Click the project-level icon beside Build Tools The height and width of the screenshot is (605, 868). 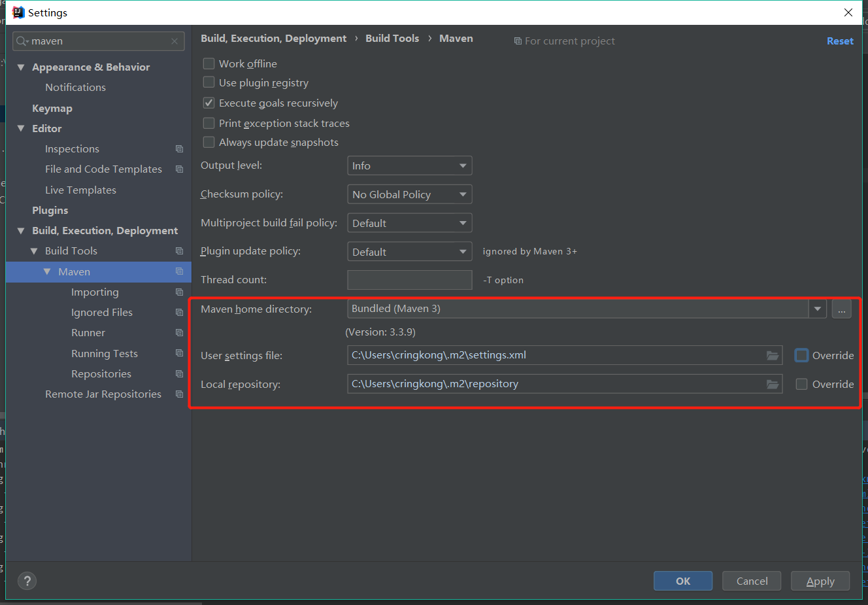click(x=179, y=251)
